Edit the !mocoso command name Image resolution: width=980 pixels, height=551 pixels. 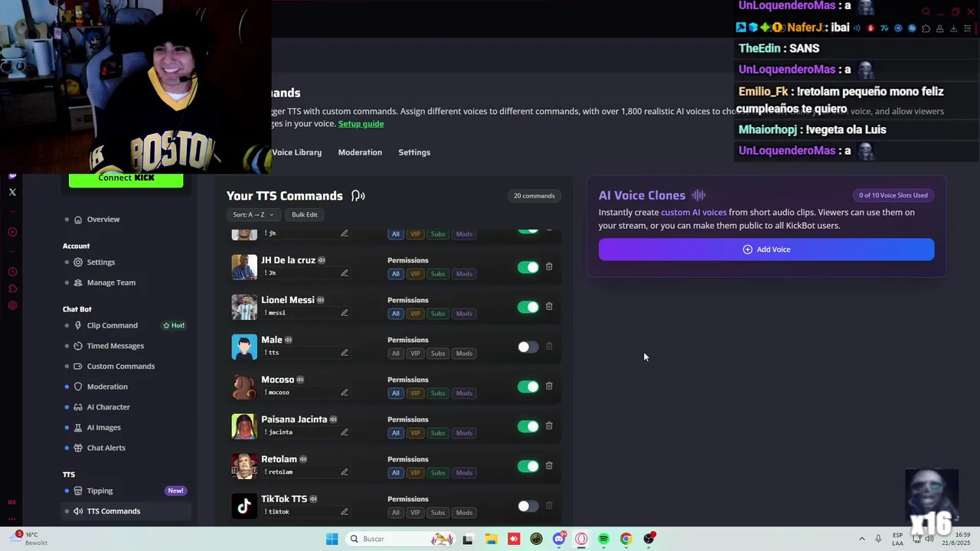click(345, 392)
